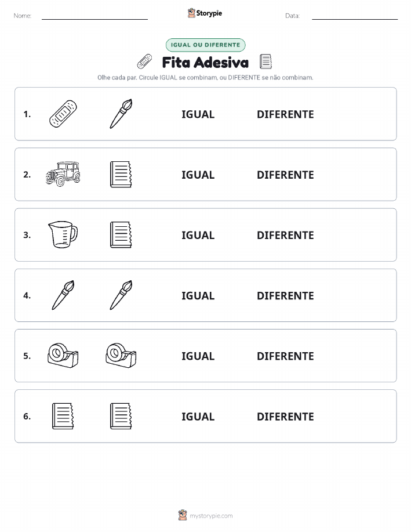Screen dimensions: 411x532
Task: Choose IGUAL for row 6
Action: click(x=198, y=417)
